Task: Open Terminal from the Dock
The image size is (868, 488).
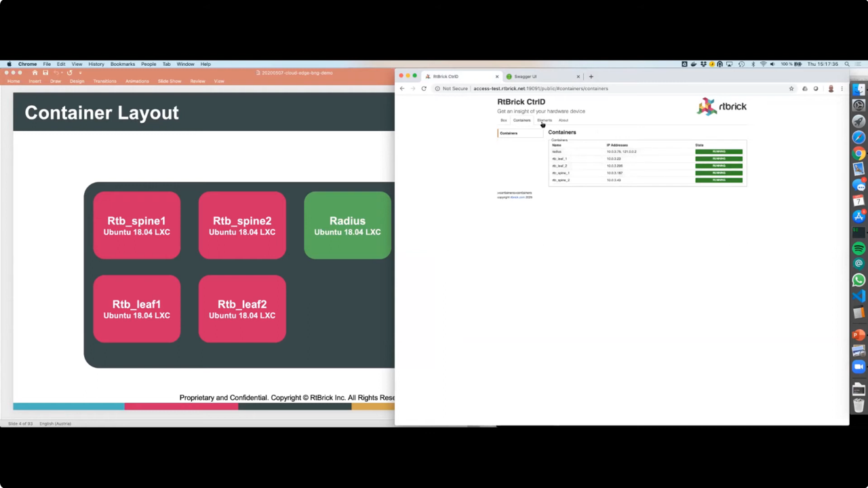Action: pos(859,231)
